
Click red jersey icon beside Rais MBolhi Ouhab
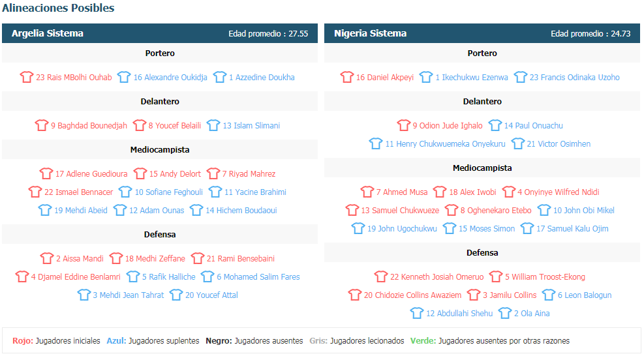(x=27, y=77)
